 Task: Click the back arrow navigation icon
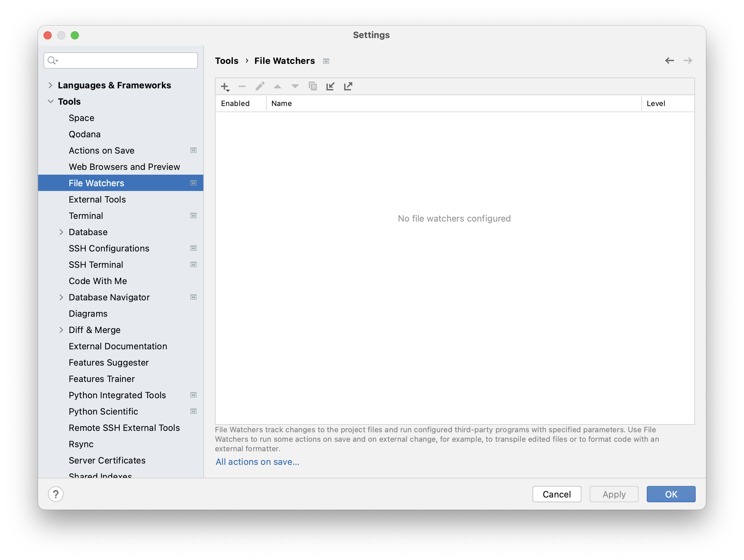669,60
